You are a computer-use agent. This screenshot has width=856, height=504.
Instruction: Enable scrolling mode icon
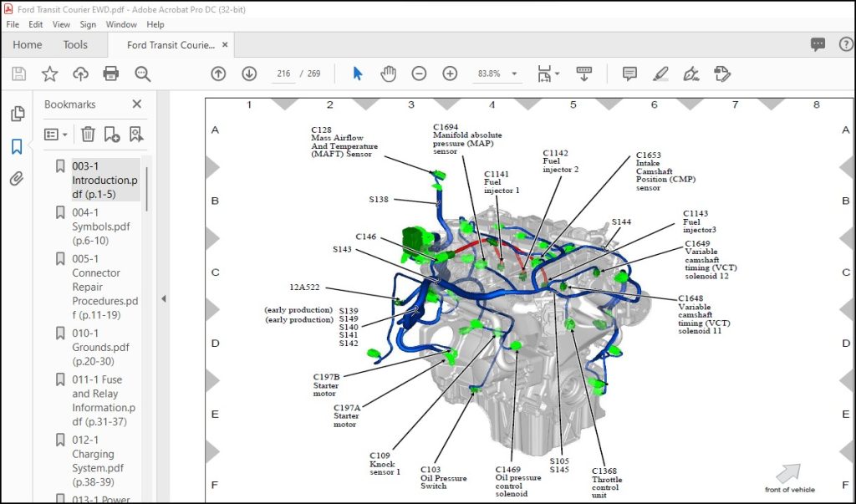[584, 74]
